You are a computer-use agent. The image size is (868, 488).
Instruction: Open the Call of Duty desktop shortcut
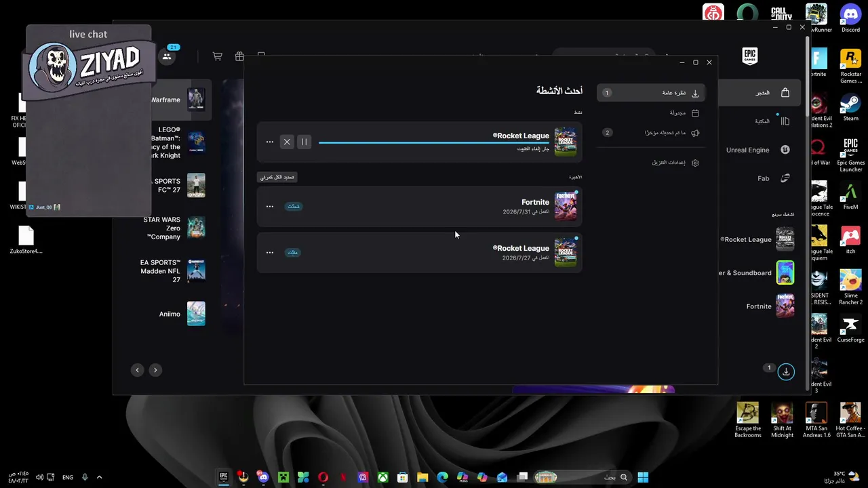tap(782, 13)
